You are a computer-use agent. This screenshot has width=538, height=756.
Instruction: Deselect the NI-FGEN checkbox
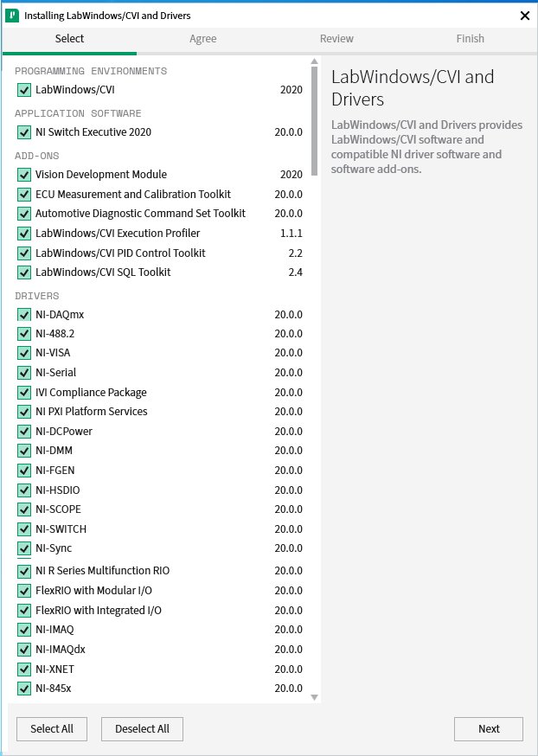point(23,470)
